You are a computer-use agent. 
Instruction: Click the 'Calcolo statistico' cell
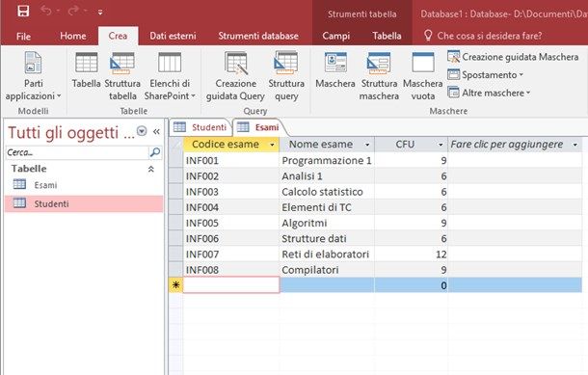coord(327,192)
